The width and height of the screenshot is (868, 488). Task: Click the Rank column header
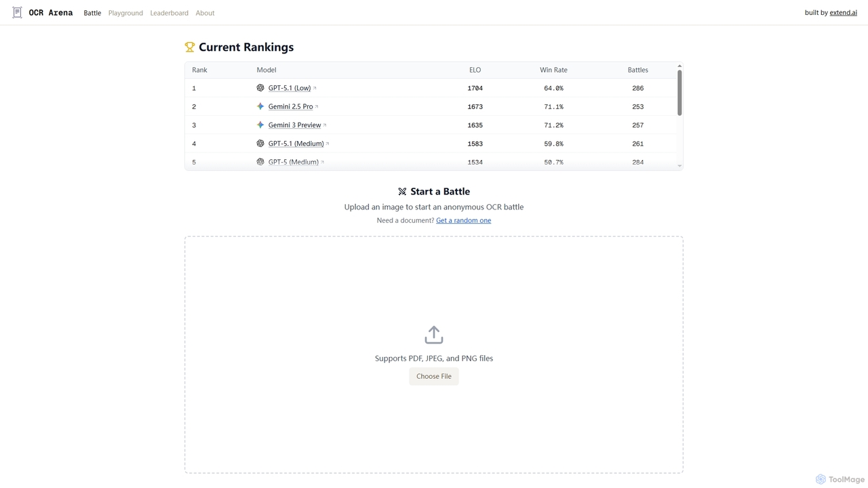(x=199, y=70)
